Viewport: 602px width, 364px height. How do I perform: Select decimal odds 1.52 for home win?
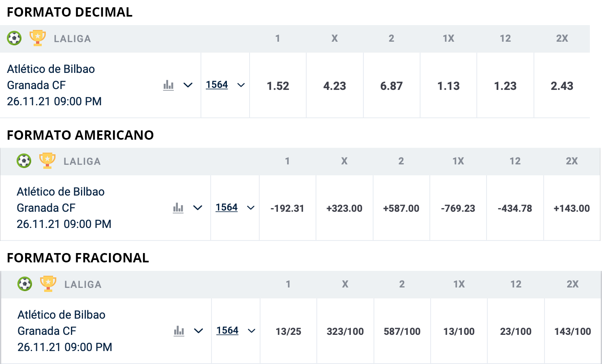point(278,86)
